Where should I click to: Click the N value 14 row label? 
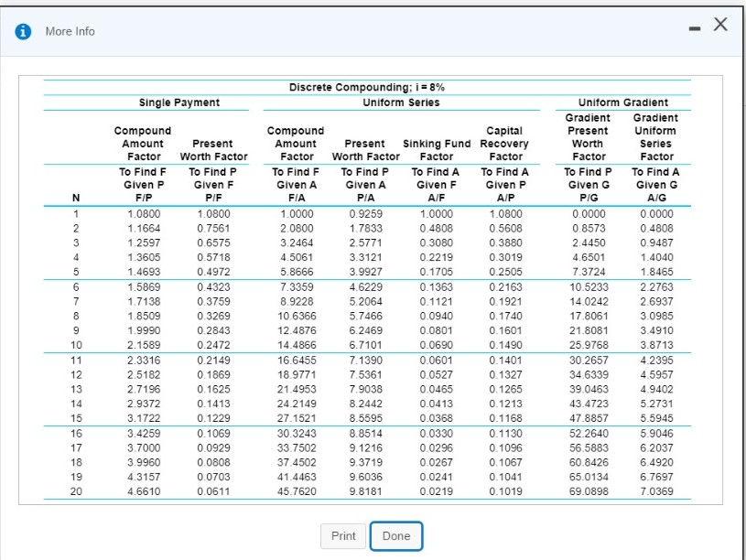pyautogui.click(x=76, y=404)
